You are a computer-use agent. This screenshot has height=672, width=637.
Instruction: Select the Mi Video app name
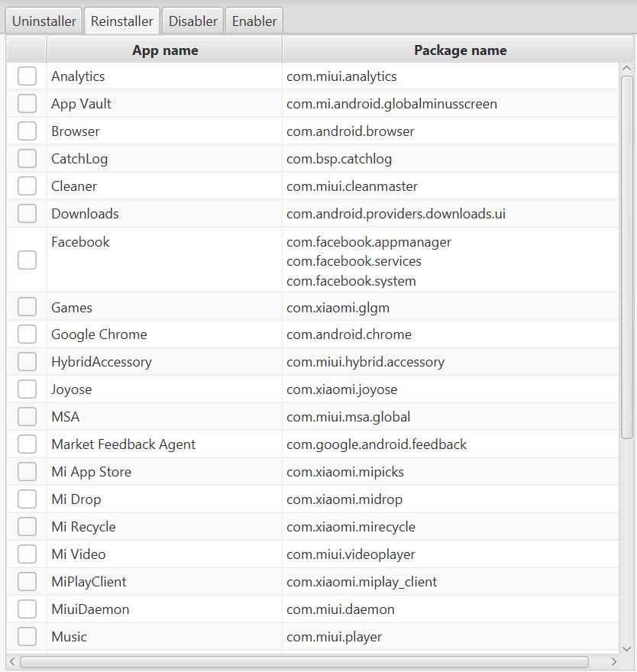(x=79, y=554)
